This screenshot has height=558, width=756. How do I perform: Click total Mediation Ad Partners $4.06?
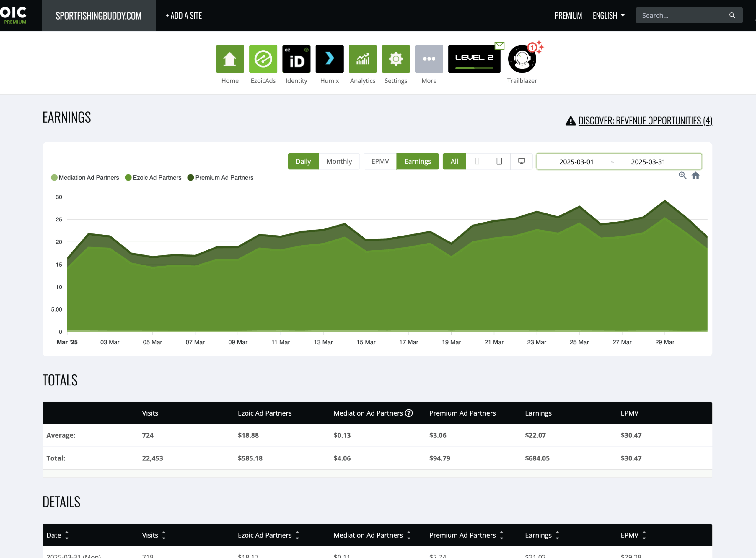click(x=342, y=458)
